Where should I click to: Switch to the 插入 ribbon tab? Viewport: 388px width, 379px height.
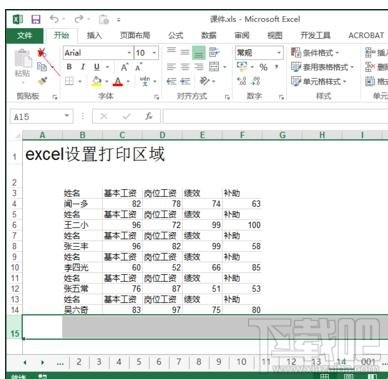(x=94, y=35)
